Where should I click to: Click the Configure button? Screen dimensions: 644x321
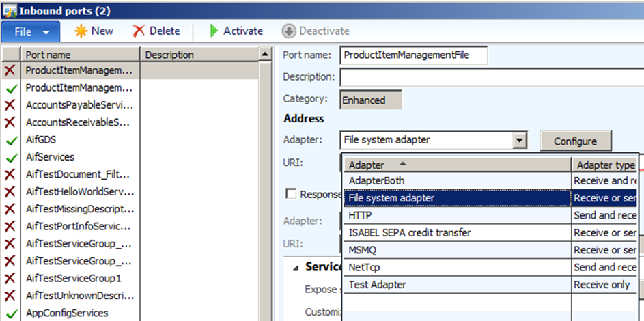click(x=575, y=141)
